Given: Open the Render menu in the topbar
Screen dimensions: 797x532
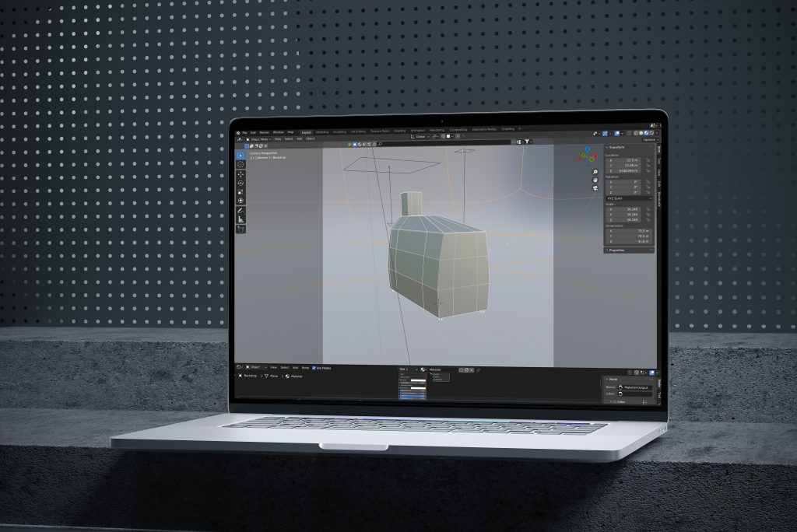Looking at the screenshot, I should [262, 131].
